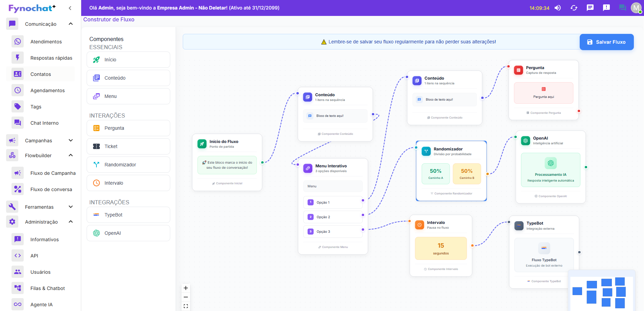Open the user avatar profile menu
This screenshot has width=644, height=311.
(636, 8)
